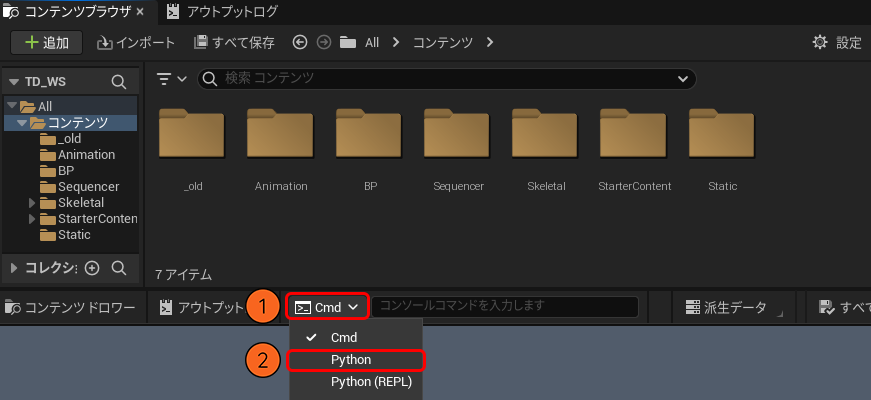Click the 追加 button

click(47, 43)
